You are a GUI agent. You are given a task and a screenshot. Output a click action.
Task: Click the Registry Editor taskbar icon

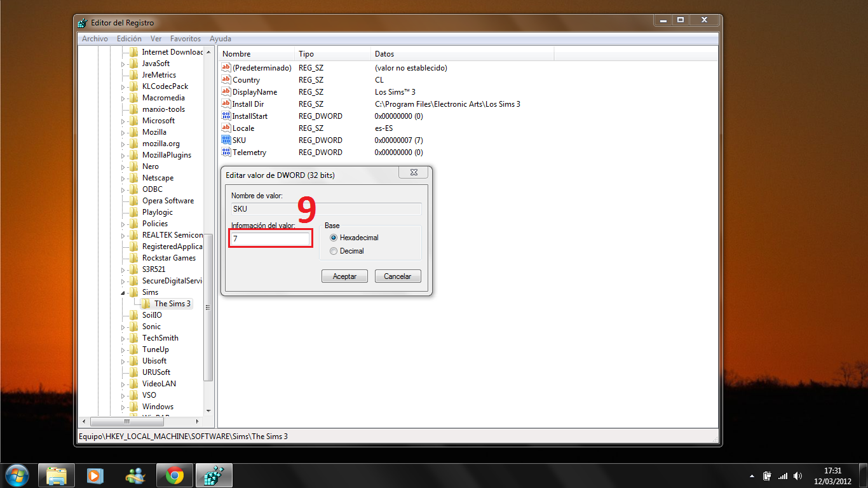(x=214, y=475)
